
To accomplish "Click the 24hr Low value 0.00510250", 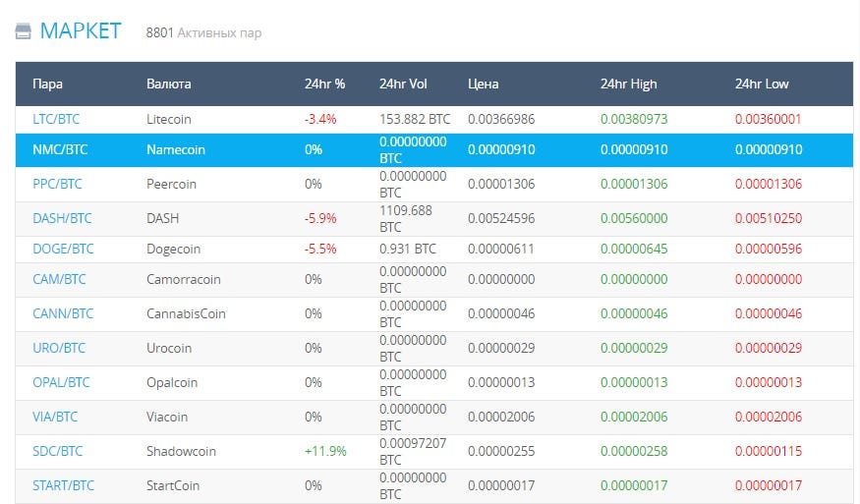I will tap(769, 218).
